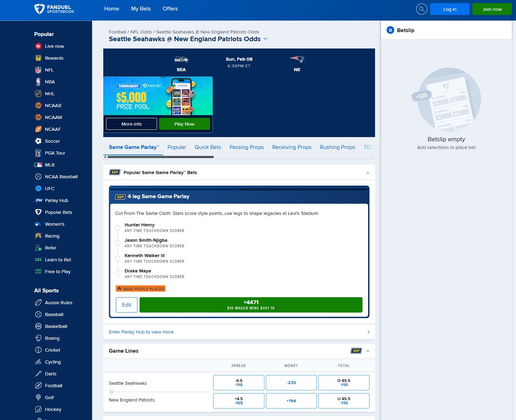516x420 pixels.
Task: Toggle the Drake Maye touchdown leg
Action: 118,274
